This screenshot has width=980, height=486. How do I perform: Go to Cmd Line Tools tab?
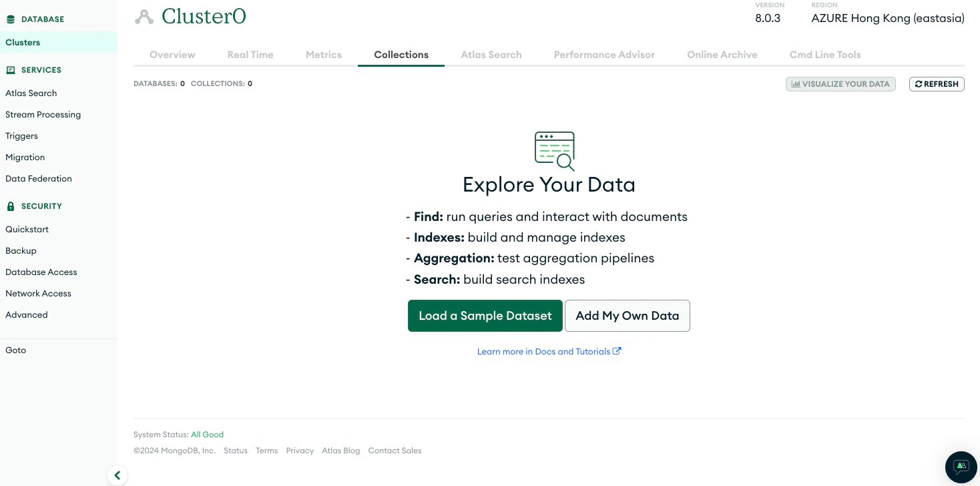[825, 55]
